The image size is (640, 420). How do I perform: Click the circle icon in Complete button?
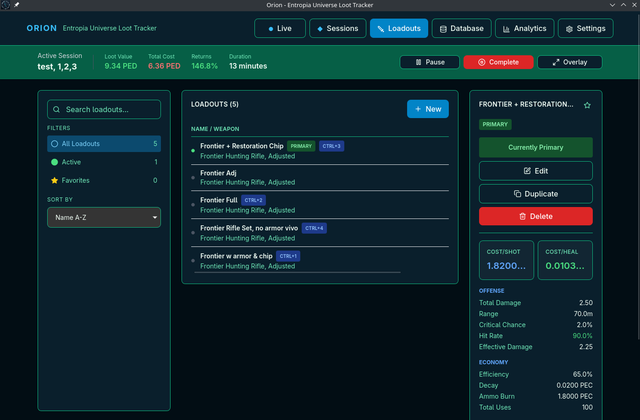[x=482, y=62]
